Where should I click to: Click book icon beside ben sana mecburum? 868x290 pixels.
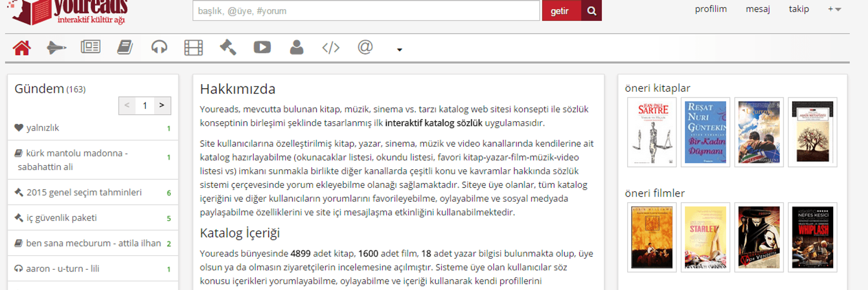(19, 243)
